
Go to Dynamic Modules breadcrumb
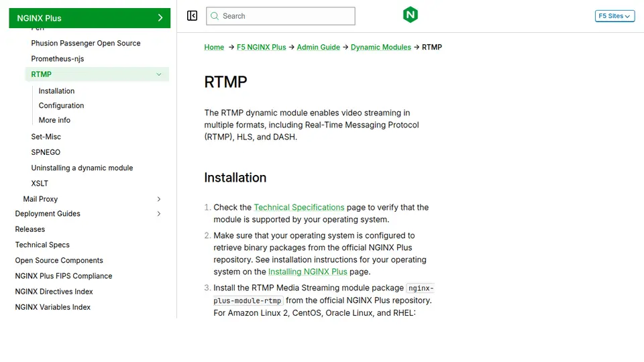click(x=381, y=47)
